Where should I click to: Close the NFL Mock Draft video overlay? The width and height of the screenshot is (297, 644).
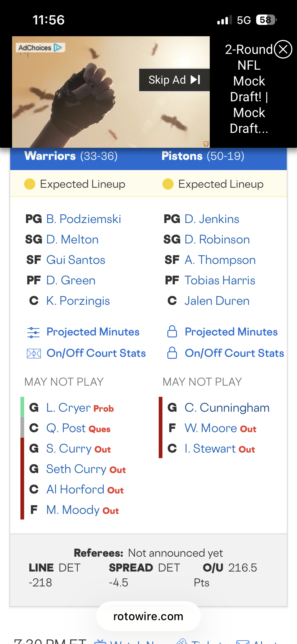coord(283,49)
